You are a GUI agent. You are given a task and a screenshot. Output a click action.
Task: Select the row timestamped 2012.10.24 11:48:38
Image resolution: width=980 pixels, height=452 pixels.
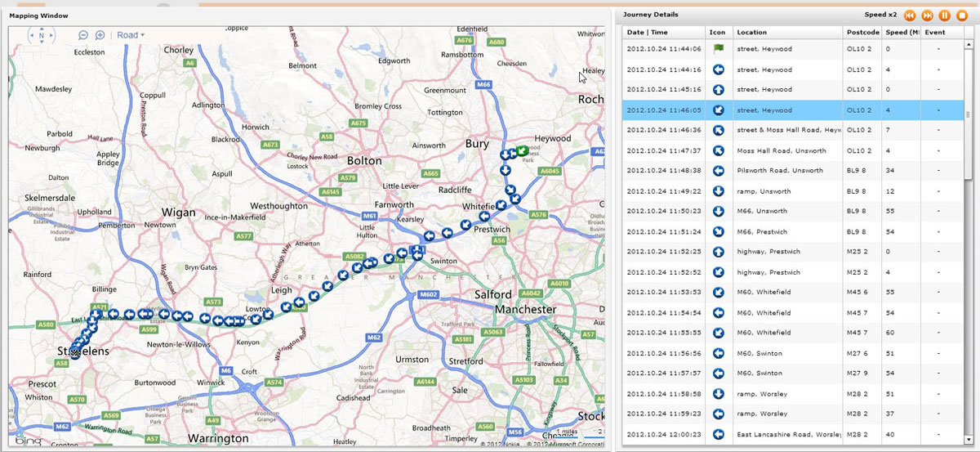(x=793, y=171)
